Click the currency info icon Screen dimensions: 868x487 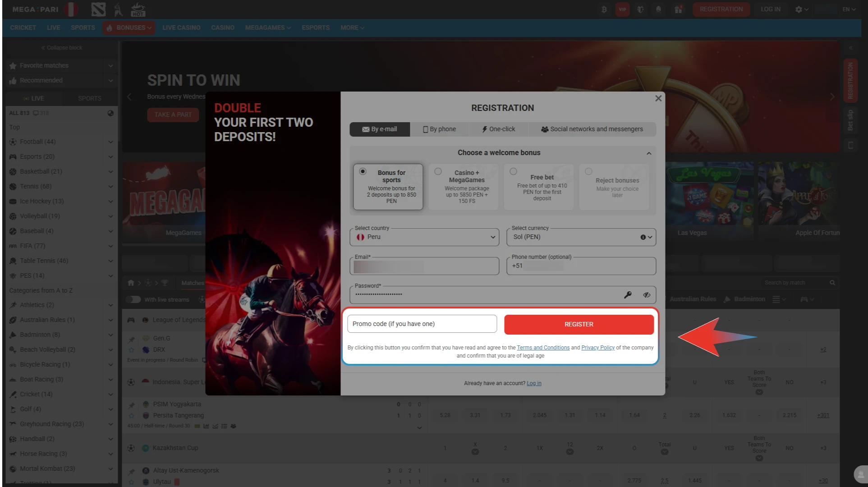643,237
